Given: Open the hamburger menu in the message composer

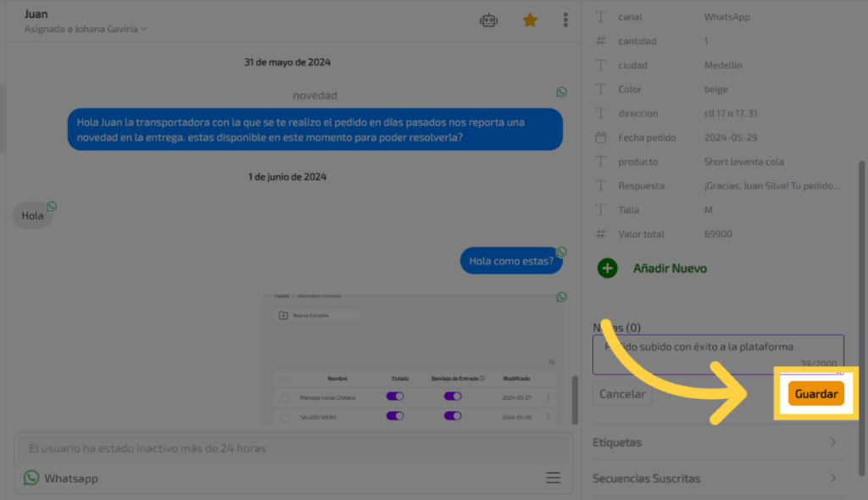Looking at the screenshot, I should [553, 478].
